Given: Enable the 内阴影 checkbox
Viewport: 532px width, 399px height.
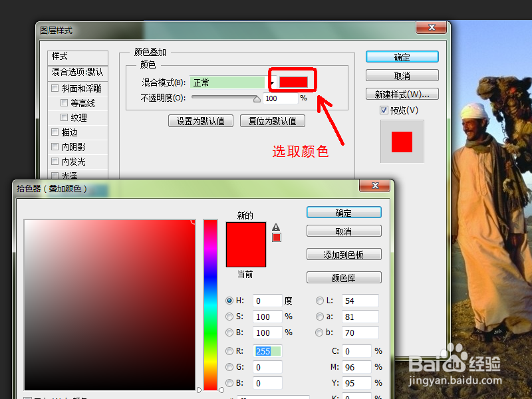Looking at the screenshot, I should tap(55, 146).
